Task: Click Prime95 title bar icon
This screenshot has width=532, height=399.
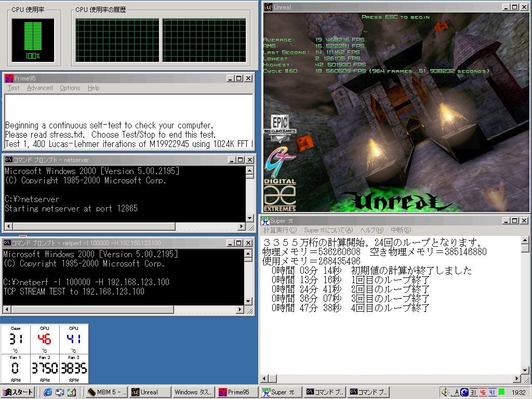Action: tap(9, 78)
